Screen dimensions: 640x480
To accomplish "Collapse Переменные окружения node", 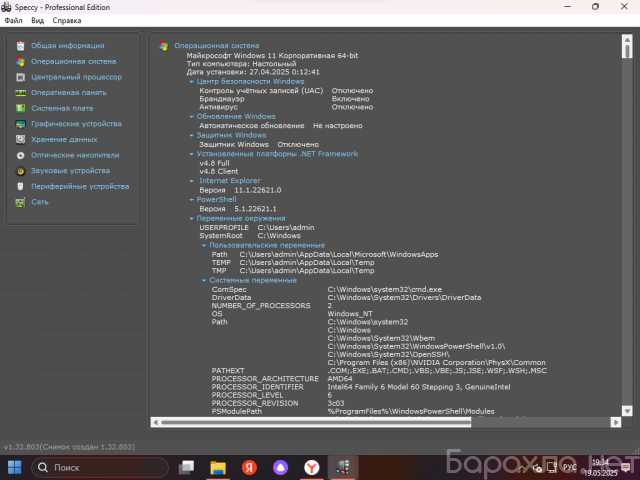I will click(x=191, y=218).
